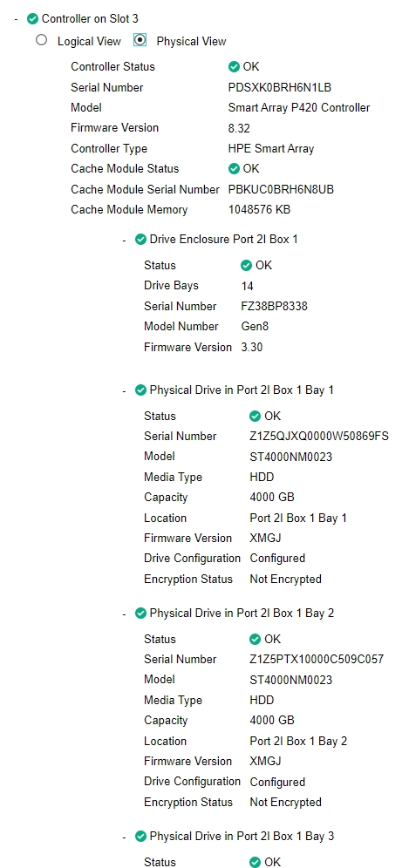Click the Controller Status OK check icon
409x868 pixels.
pyautogui.click(x=234, y=67)
